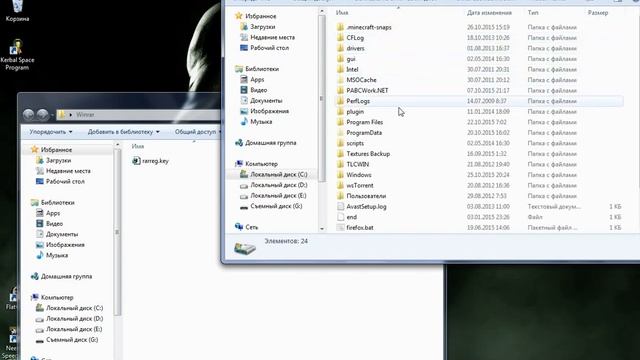Open Добавить в библиотеку dropdown in Winrar window

124,132
